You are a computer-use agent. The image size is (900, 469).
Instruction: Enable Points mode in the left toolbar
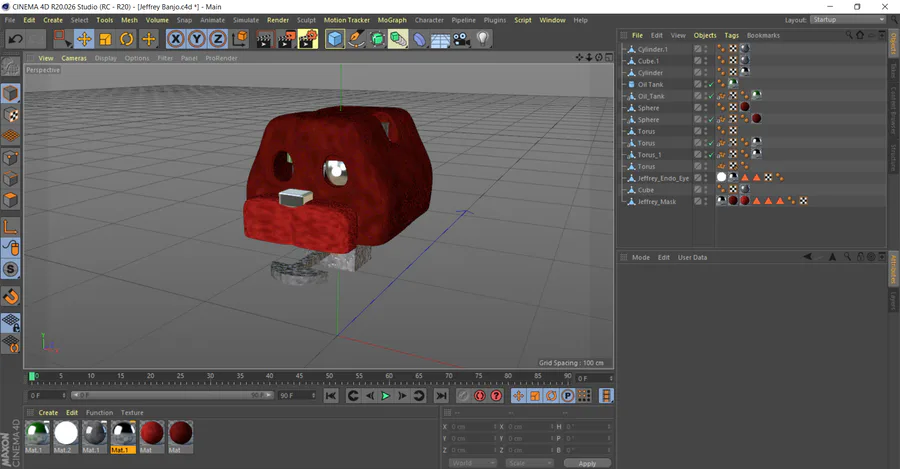click(x=11, y=157)
